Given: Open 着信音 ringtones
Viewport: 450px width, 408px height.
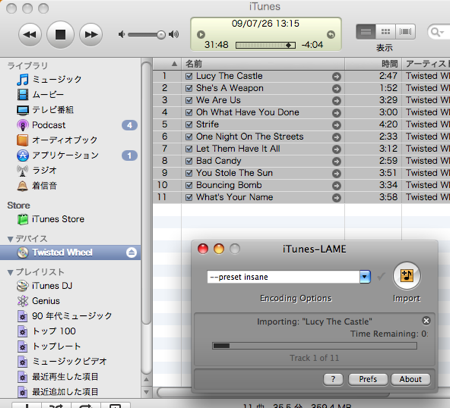Looking at the screenshot, I should [44, 186].
